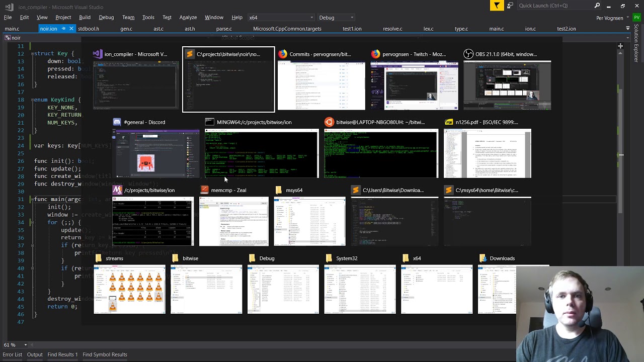This screenshot has height=362, width=644.
Task: Switch to the Microsoft.CppCommon.targets tab
Action: (x=287, y=29)
